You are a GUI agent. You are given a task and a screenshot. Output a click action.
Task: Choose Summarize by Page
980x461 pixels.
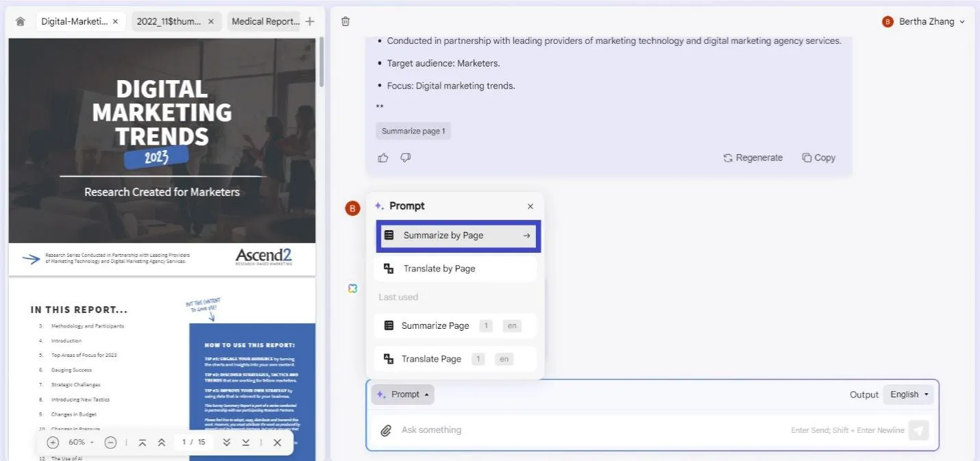458,236
